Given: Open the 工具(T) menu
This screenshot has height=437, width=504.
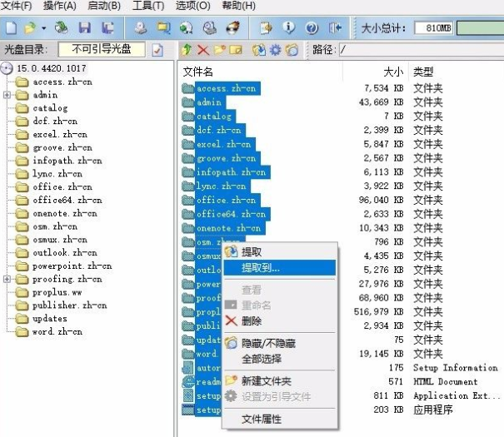Looking at the screenshot, I should coord(148,6).
